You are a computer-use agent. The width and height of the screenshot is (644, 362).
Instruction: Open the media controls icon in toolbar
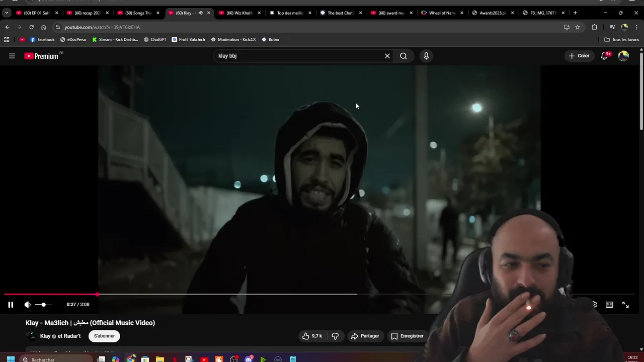click(x=612, y=27)
